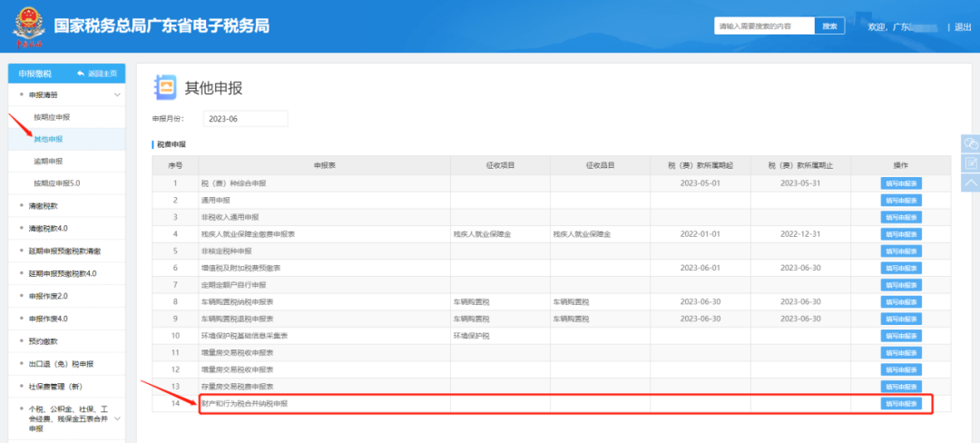Click 退出 to log out
The width and height of the screenshot is (980, 443).
(963, 27)
